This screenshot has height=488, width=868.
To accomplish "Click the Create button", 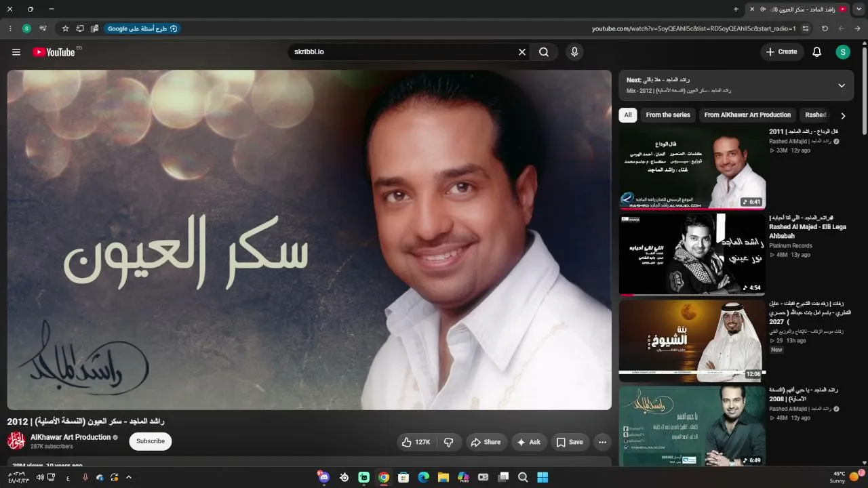I will (x=781, y=52).
